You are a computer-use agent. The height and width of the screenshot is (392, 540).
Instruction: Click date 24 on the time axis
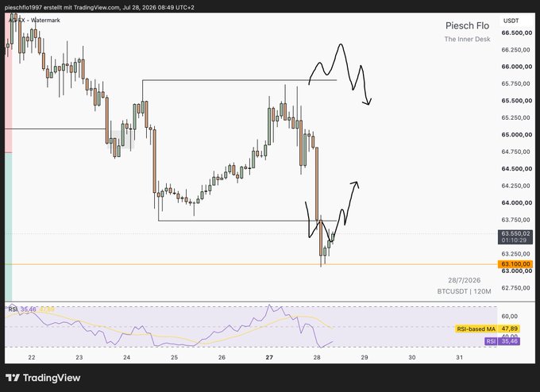click(127, 357)
